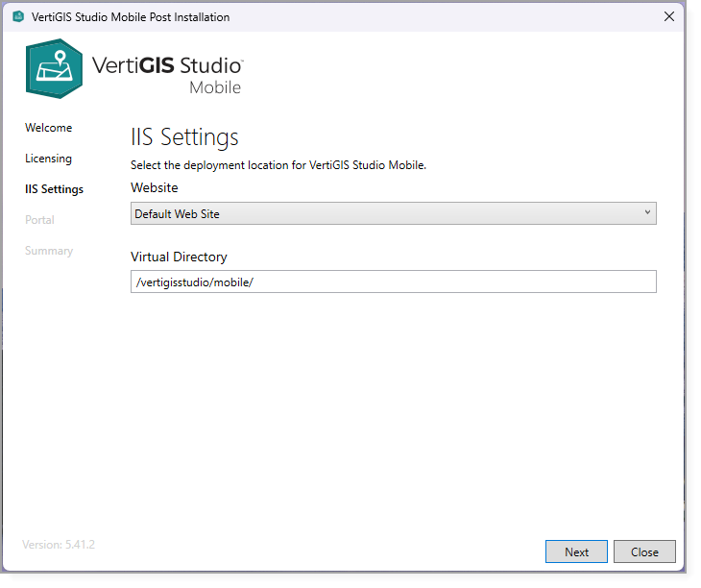Image resolution: width=701 pixels, height=588 pixels.
Task: Click the Close button at bottom
Action: (644, 551)
